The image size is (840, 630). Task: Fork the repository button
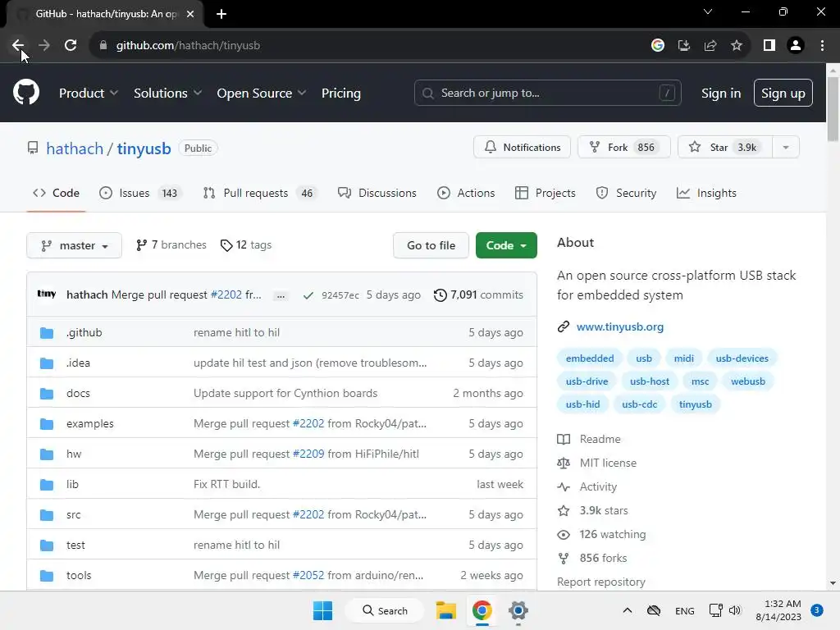(624, 148)
